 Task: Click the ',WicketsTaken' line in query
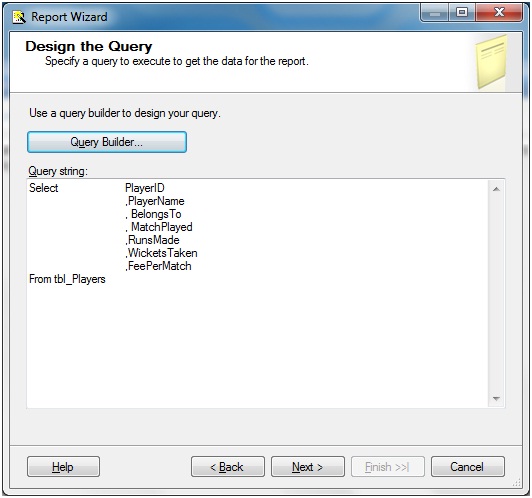click(x=162, y=253)
